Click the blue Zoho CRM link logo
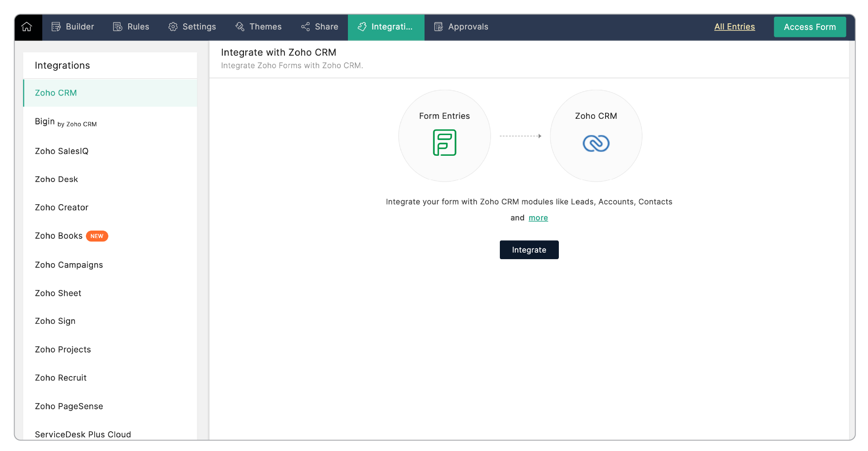This screenshot has width=868, height=451. pyautogui.click(x=596, y=143)
